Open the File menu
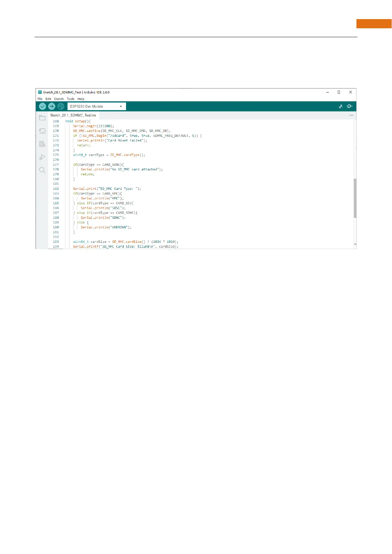 [x=40, y=99]
